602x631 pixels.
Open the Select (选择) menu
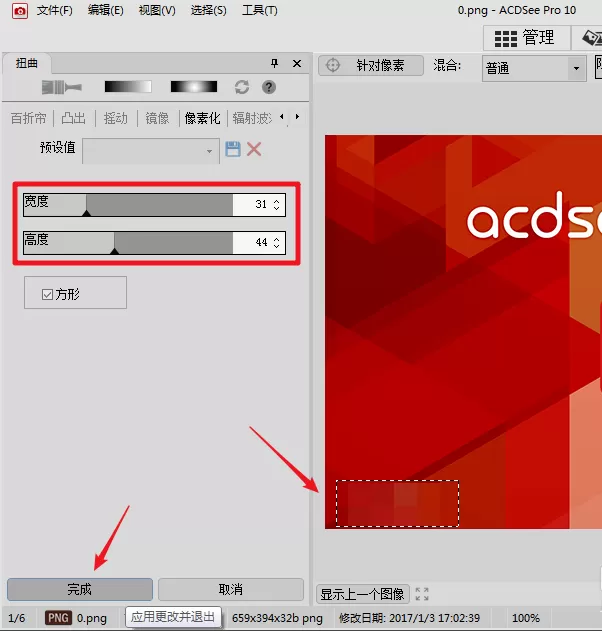208,10
